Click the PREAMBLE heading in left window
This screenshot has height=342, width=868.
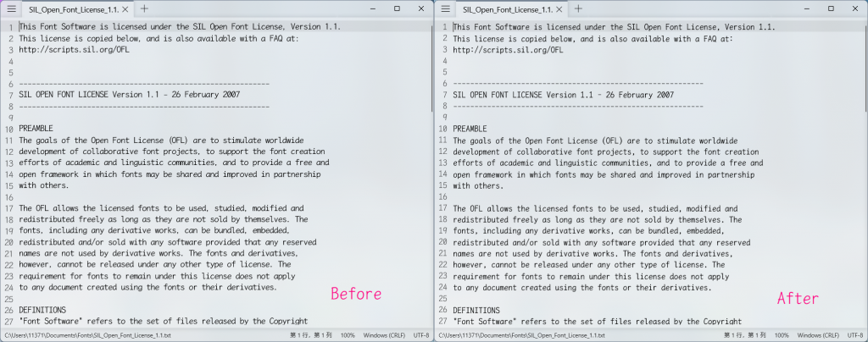[36, 129]
